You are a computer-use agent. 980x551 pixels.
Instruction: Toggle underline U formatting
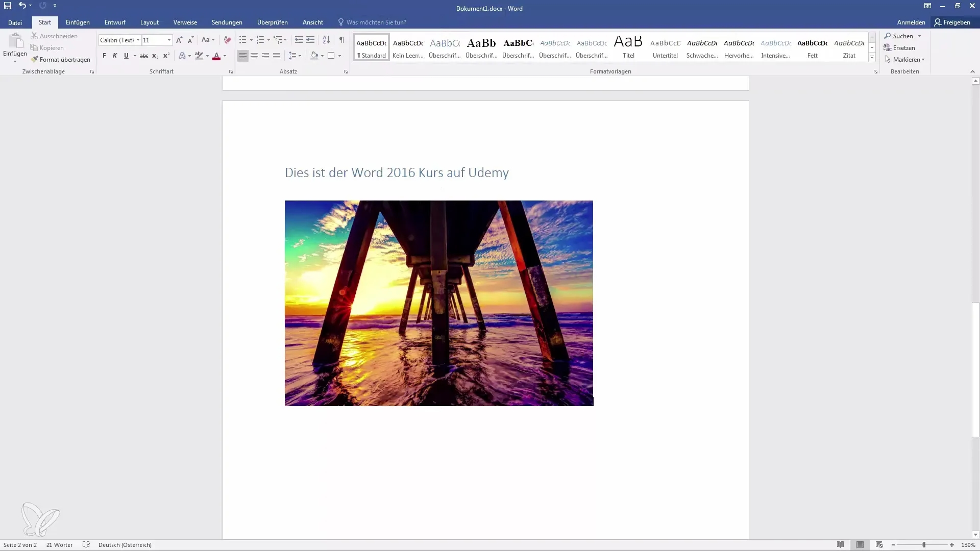coord(126,56)
